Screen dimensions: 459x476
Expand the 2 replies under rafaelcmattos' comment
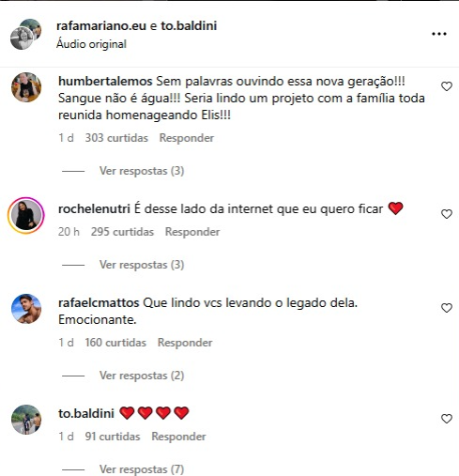pyautogui.click(x=142, y=376)
